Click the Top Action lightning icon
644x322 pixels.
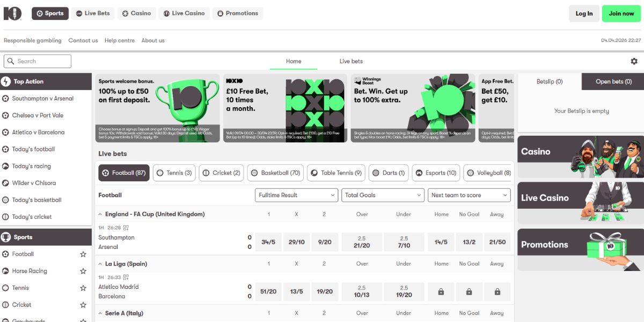[x=6, y=82]
